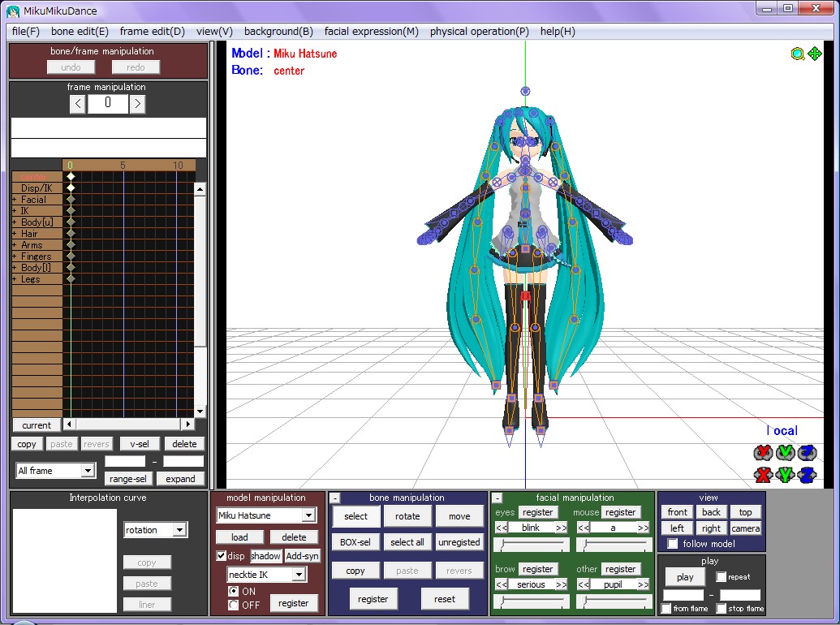Open the necktie IK dropdown
The image size is (840, 625).
pyautogui.click(x=299, y=575)
